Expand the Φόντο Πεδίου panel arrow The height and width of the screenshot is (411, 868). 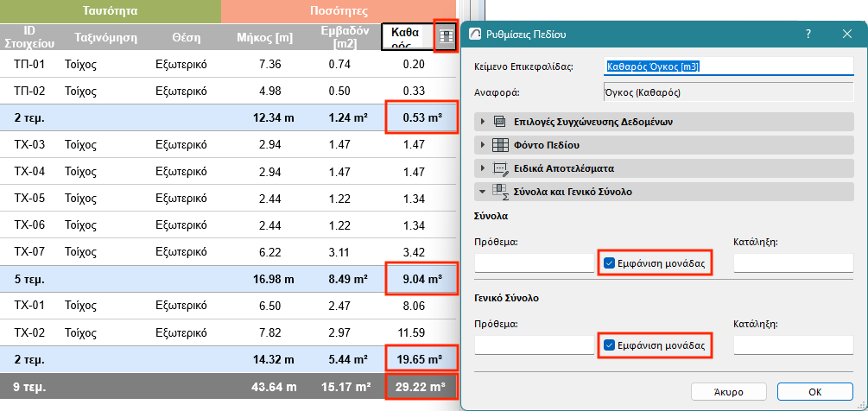point(483,145)
